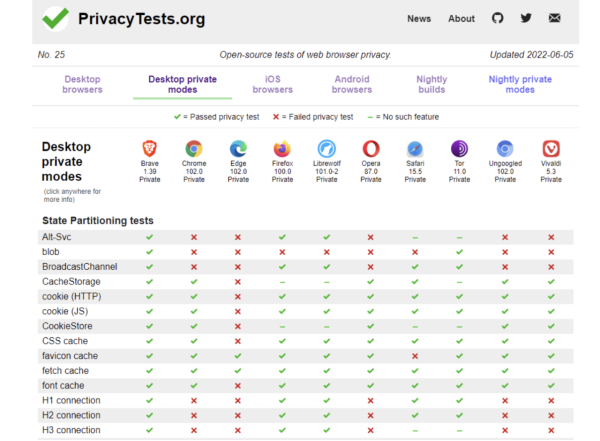Open the About link
The width and height of the screenshot is (600, 441).
coord(461,18)
